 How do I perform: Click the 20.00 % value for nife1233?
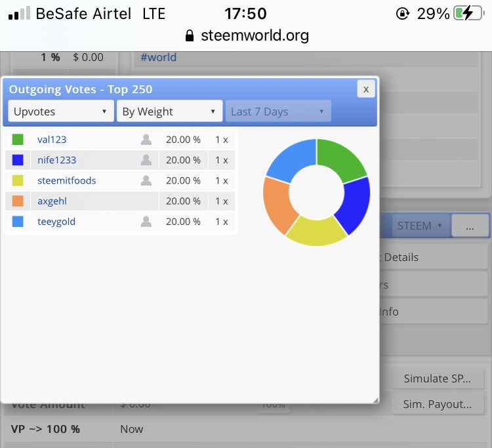point(183,160)
